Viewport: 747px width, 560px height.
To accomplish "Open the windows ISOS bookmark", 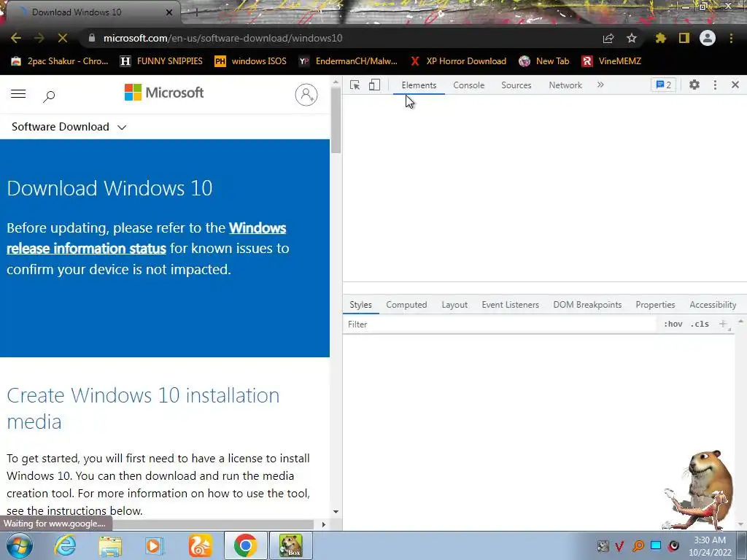I will click(251, 61).
